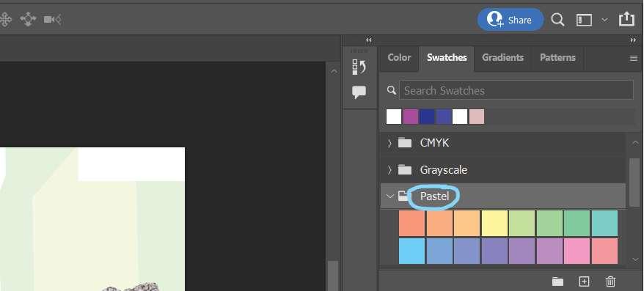Delete swatch with the trash icon
This screenshot has height=291, width=644.
(x=611, y=281)
